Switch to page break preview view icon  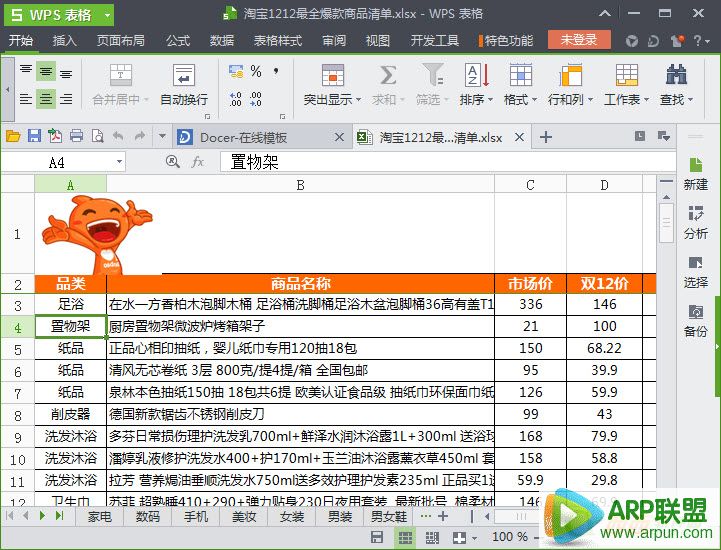(432, 538)
